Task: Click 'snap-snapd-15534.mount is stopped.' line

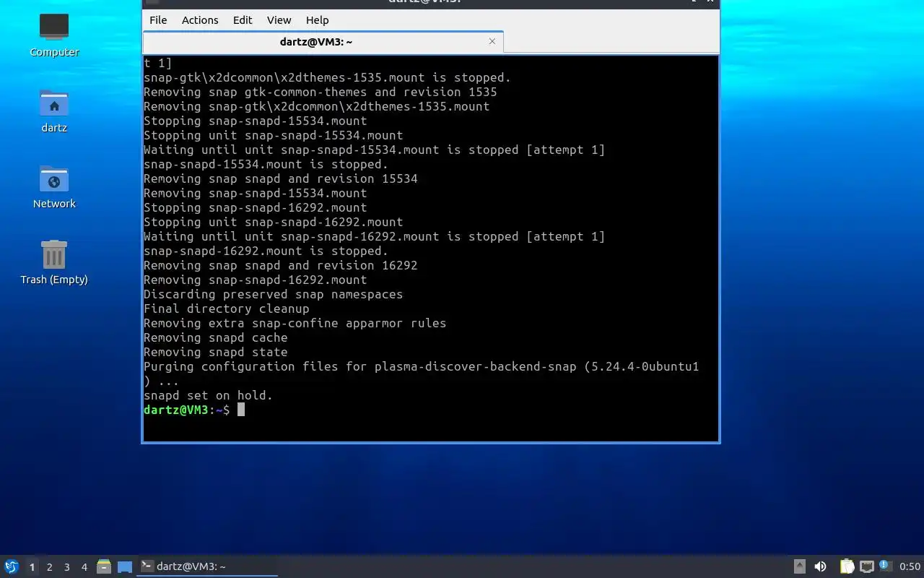Action: (266, 164)
